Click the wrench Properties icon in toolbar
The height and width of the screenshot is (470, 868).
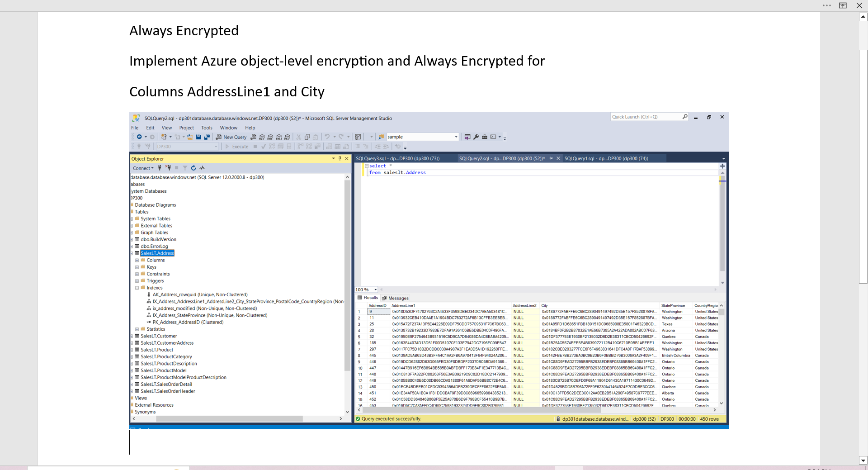[476, 137]
